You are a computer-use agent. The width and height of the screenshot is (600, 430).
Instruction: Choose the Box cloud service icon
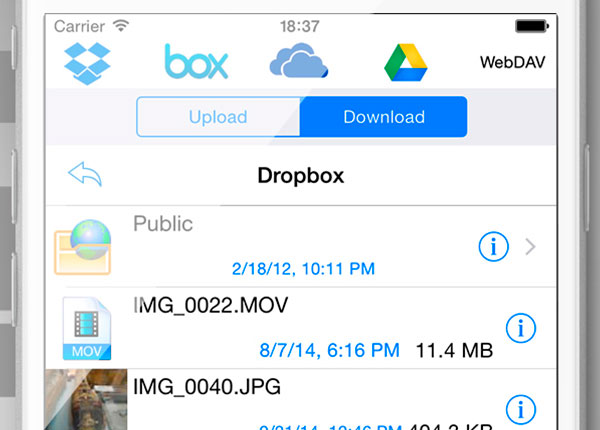196,62
